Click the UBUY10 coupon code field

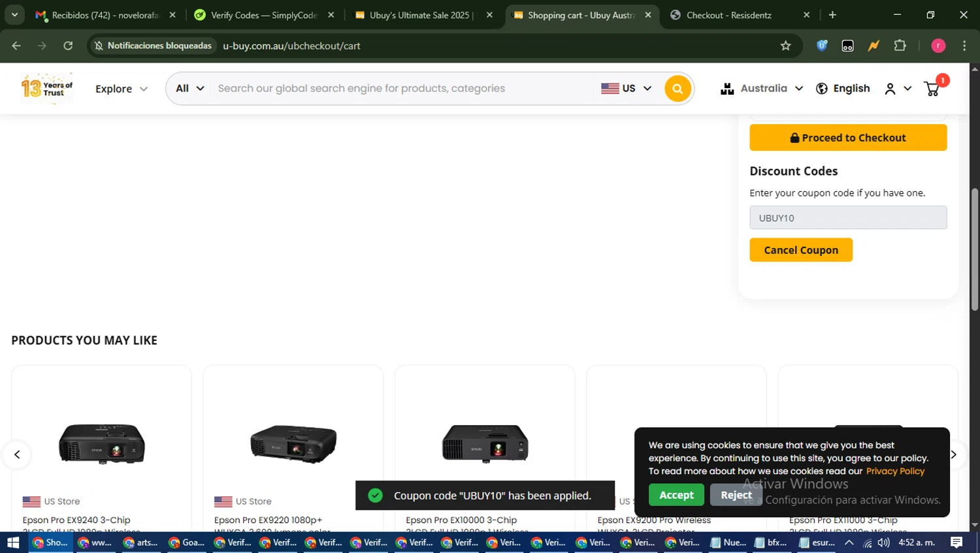[848, 217]
